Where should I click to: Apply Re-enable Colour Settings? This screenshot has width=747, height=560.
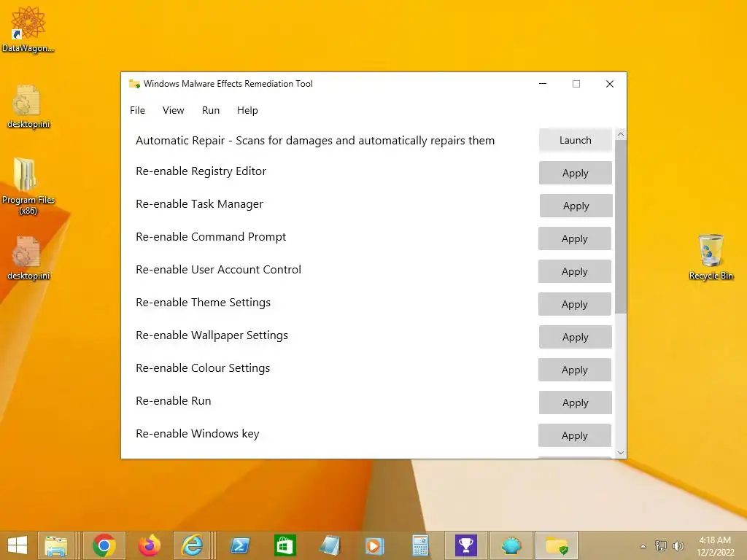click(x=575, y=370)
